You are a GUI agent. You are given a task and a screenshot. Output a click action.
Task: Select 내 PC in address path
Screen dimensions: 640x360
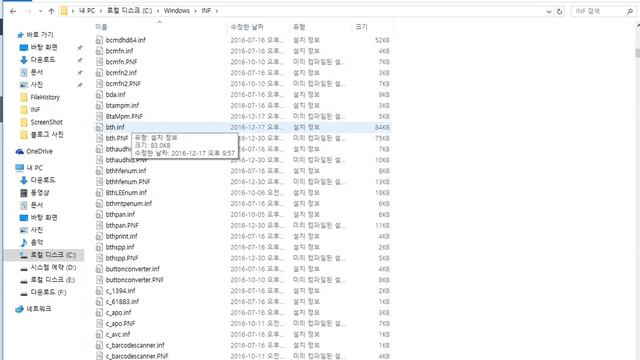tap(87, 11)
